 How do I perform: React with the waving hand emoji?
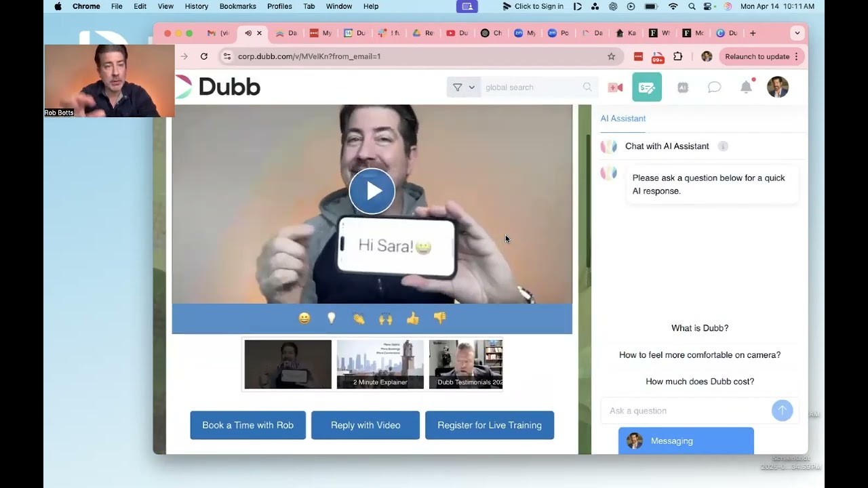[359, 318]
